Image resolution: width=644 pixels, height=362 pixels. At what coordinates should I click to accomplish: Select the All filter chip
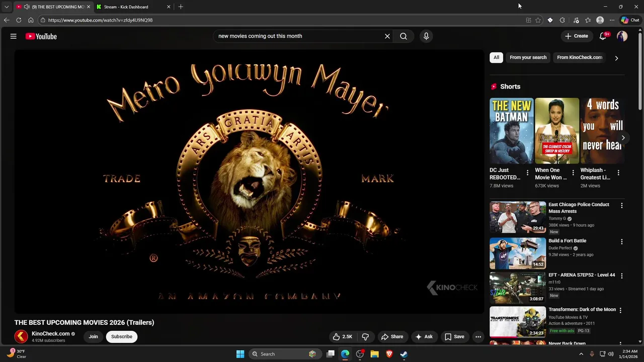pos(496,57)
